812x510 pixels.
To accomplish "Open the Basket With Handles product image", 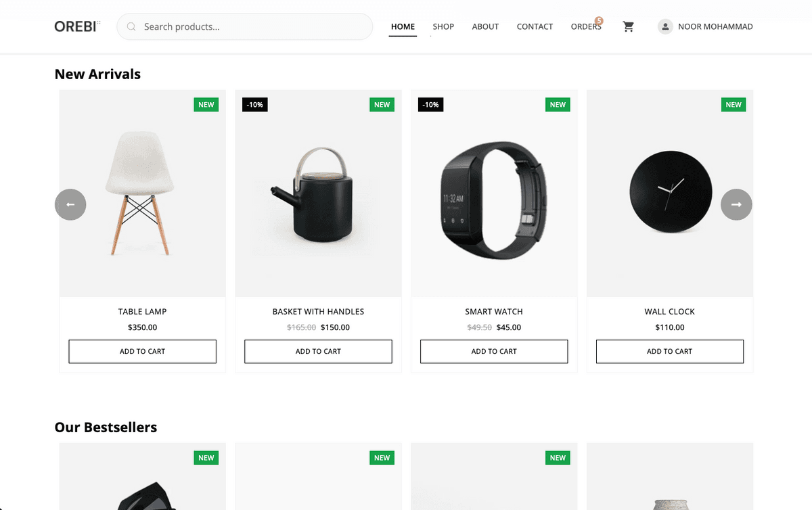I will click(318, 193).
